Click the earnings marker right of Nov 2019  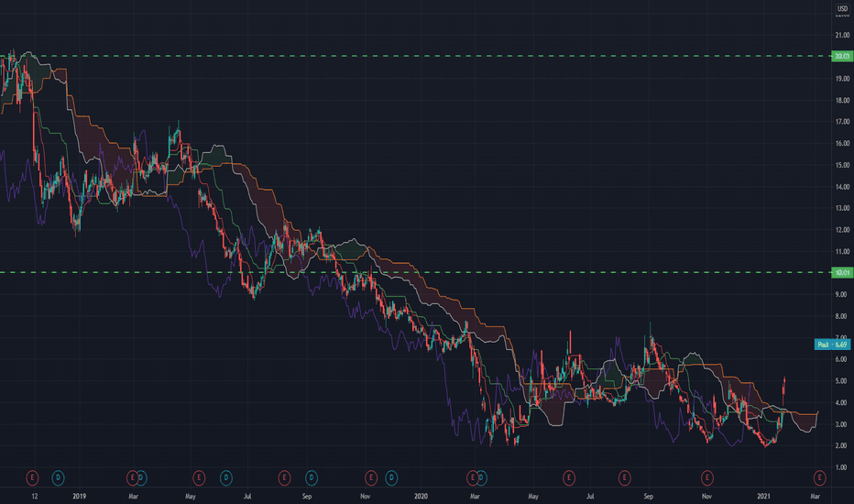coord(371,478)
